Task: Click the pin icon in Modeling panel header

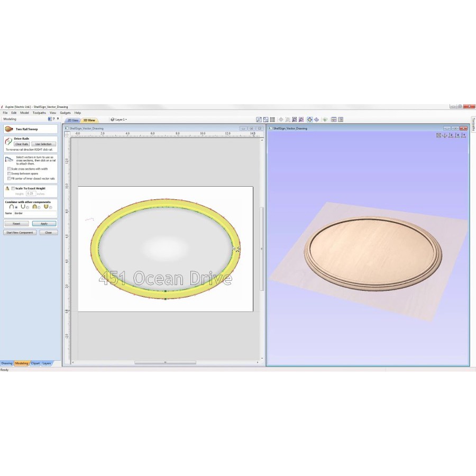Action: coord(58,119)
